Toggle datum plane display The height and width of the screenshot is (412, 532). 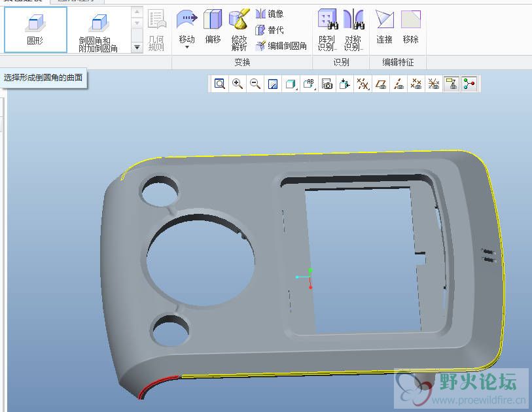coord(380,84)
